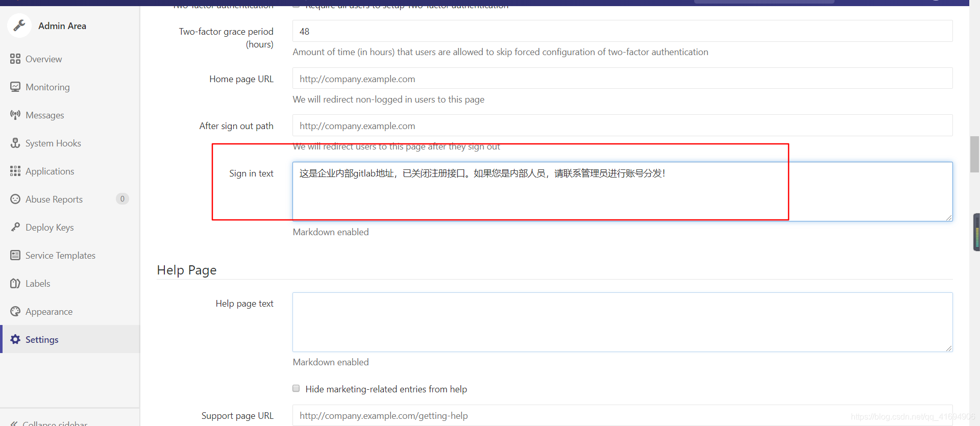The height and width of the screenshot is (426, 980).
Task: Enable Hide marketing-related entries from help
Action: coord(296,388)
